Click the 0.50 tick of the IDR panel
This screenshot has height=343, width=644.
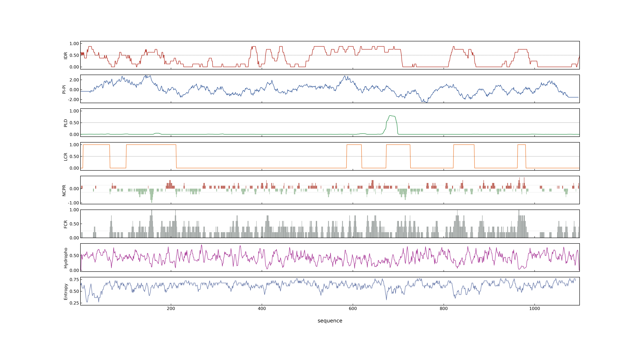(74, 55)
